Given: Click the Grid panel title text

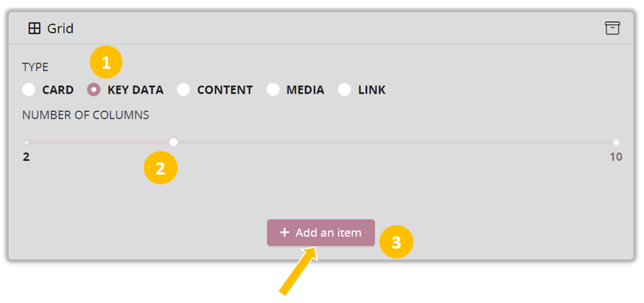Looking at the screenshot, I should point(60,29).
